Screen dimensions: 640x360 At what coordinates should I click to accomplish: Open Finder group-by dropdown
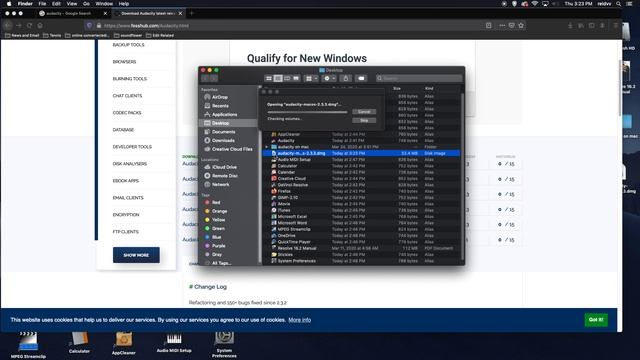311,78
